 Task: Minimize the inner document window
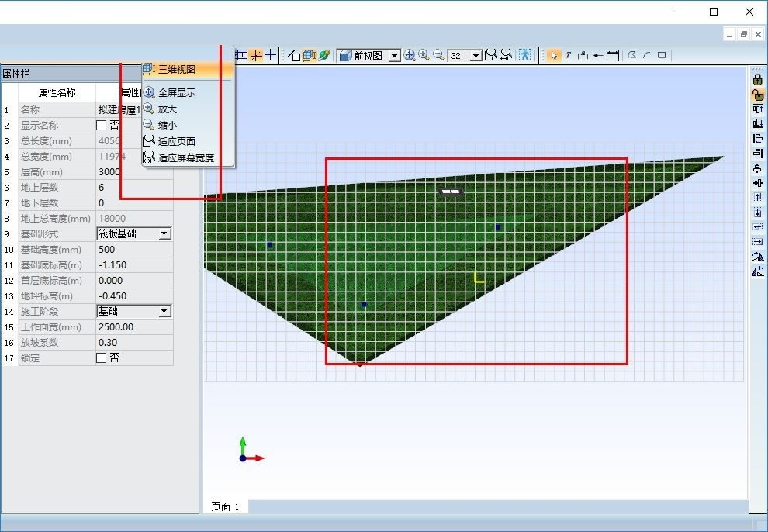pyautogui.click(x=729, y=34)
